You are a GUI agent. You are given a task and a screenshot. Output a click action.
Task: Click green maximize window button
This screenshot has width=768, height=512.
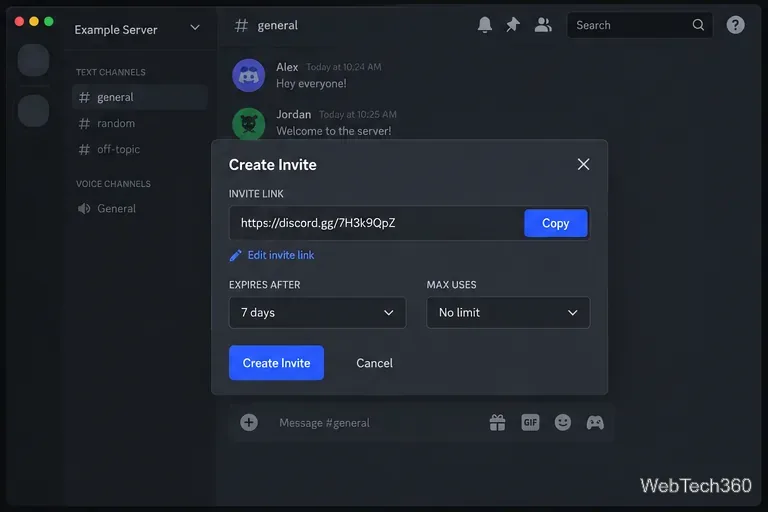coord(48,22)
